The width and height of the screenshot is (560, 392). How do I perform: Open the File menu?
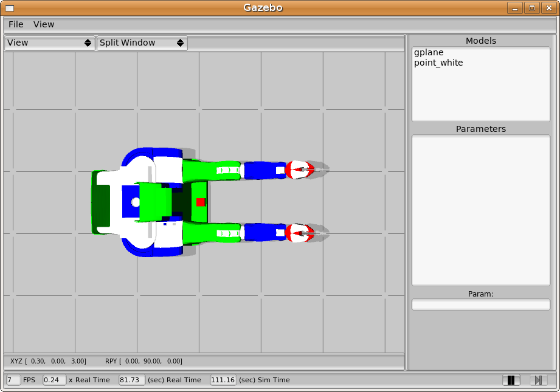tap(16, 24)
